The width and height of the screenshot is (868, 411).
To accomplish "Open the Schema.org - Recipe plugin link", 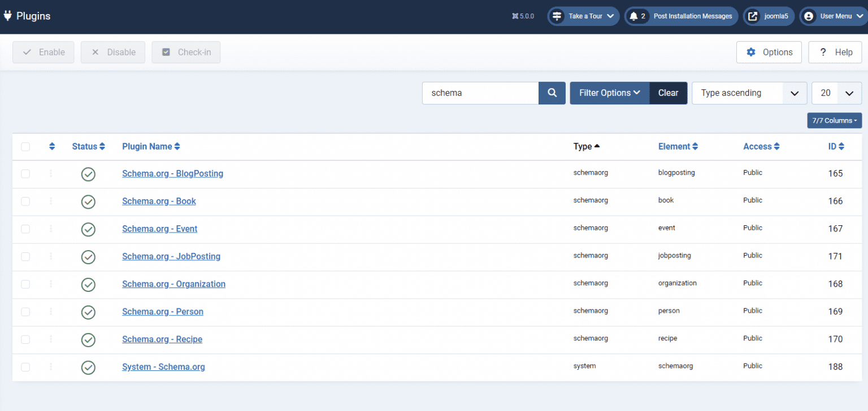I will 162,339.
